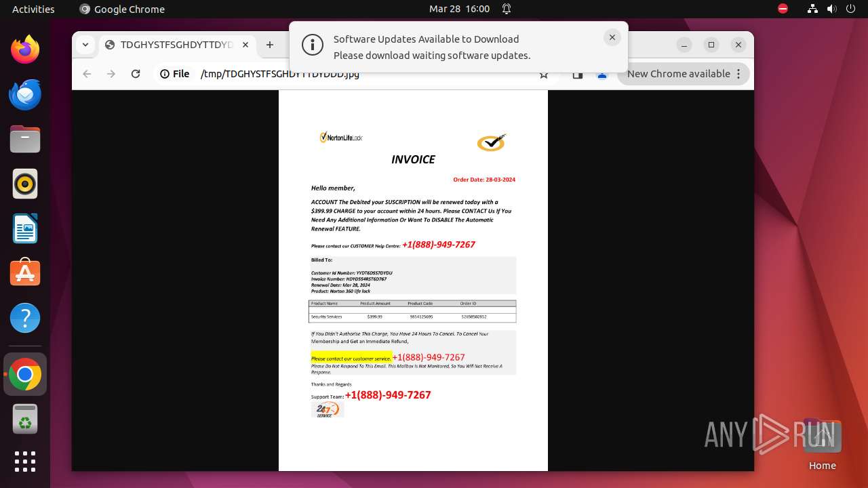Image resolution: width=868 pixels, height=488 pixels.
Task: Focus the address bar URL
Action: click(x=279, y=75)
